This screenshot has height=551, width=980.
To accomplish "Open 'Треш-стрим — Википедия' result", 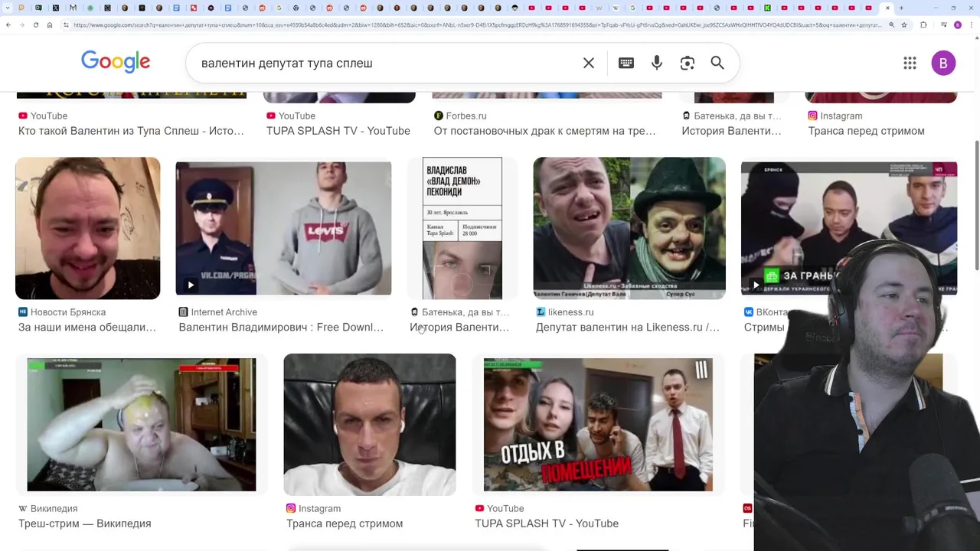I will 85,523.
